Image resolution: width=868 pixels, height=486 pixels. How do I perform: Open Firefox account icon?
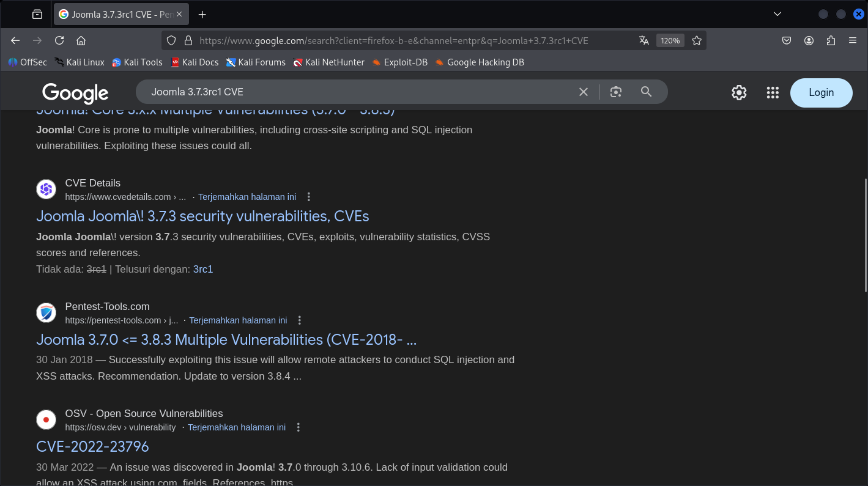click(809, 40)
